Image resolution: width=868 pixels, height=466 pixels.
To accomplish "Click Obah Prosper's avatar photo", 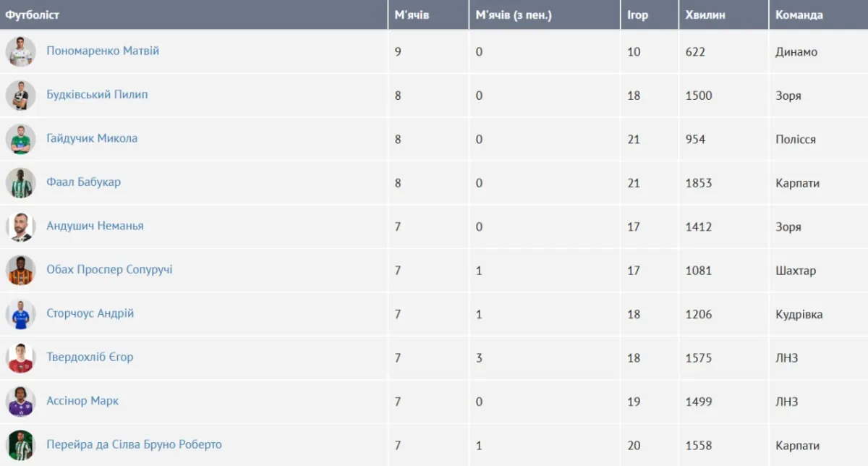I will [x=20, y=270].
